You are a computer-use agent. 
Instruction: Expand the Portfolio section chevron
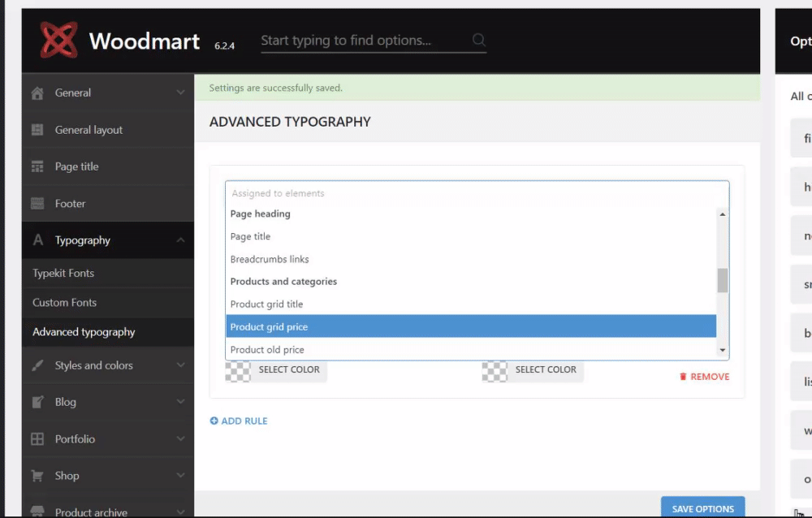[x=180, y=438]
